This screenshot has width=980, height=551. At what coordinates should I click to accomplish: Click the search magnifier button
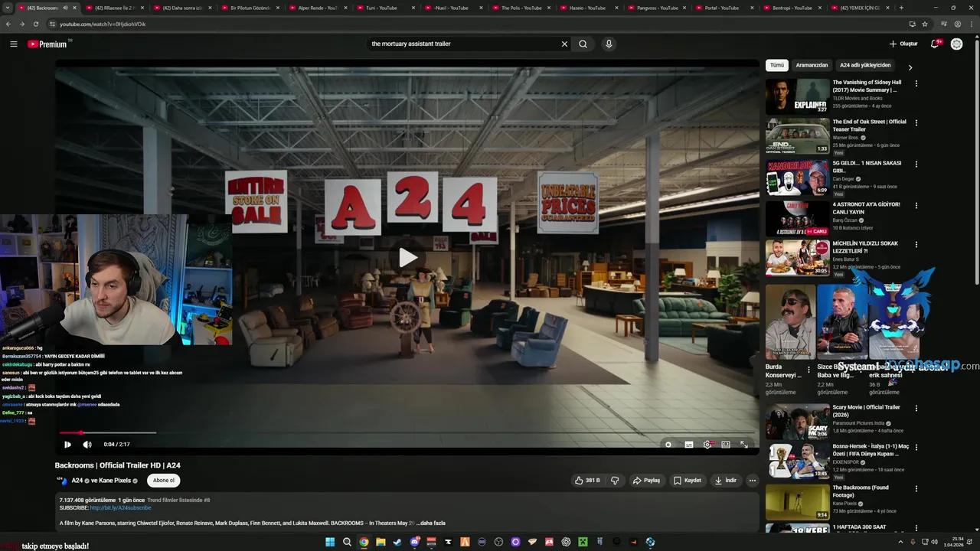click(583, 44)
